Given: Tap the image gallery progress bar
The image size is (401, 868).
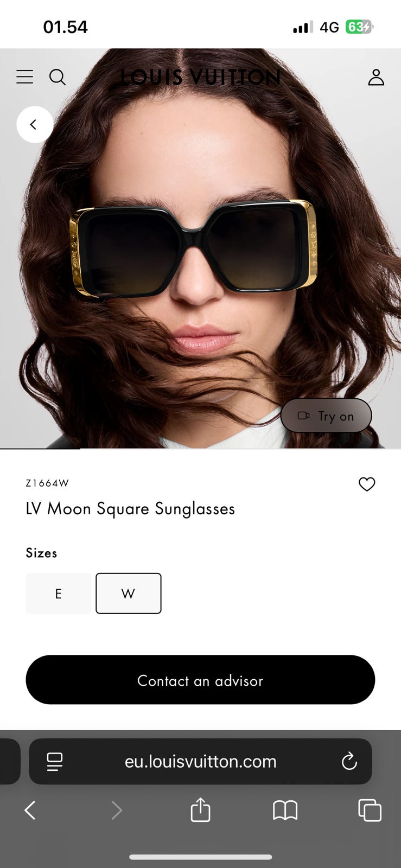Looking at the screenshot, I should (200, 449).
